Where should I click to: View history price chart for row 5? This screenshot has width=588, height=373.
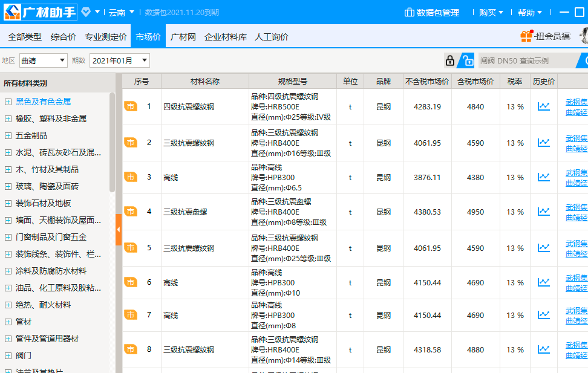(x=543, y=248)
